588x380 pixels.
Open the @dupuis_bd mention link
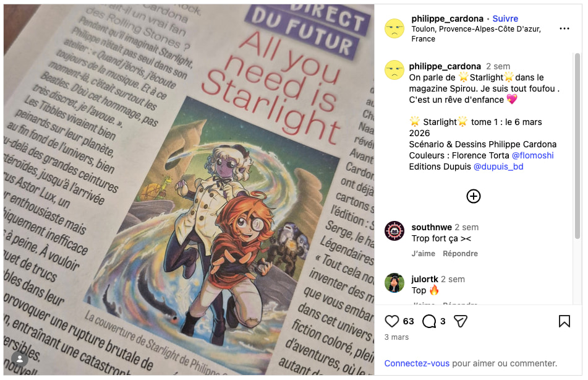(498, 166)
